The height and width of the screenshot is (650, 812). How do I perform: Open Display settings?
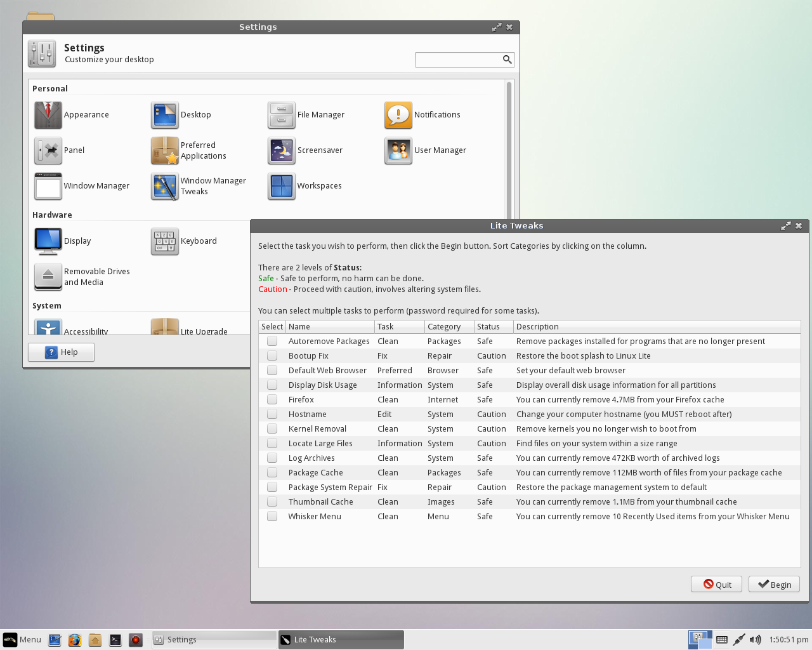click(x=62, y=241)
